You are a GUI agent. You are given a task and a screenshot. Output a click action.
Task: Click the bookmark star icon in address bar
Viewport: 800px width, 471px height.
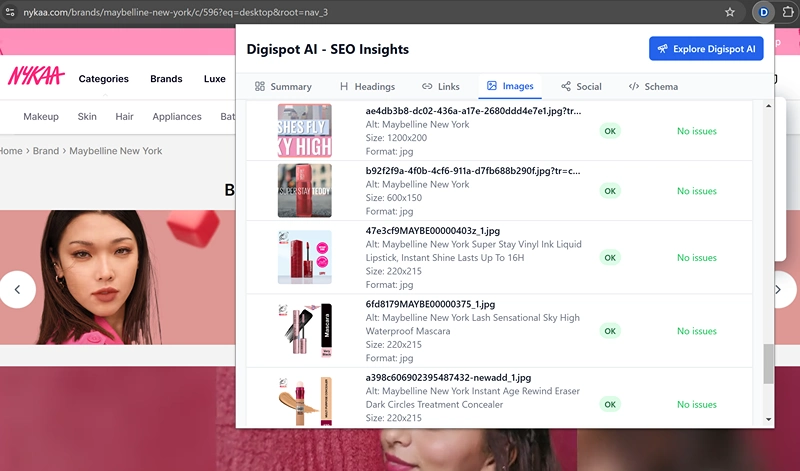(x=730, y=12)
